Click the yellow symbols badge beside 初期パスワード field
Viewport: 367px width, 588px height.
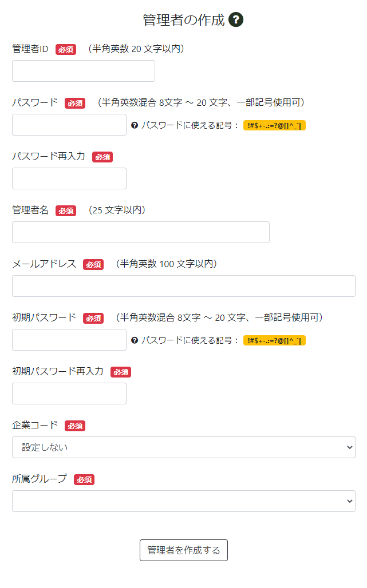click(274, 340)
